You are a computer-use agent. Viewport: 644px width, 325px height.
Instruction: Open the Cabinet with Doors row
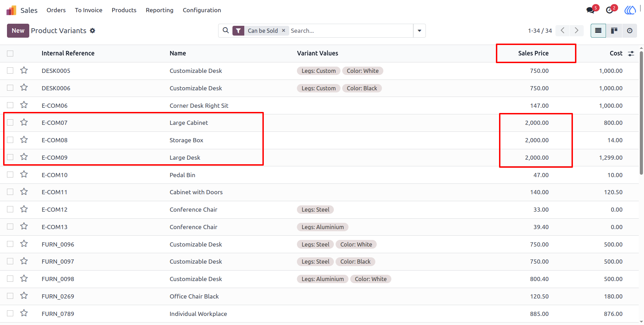[x=319, y=192]
